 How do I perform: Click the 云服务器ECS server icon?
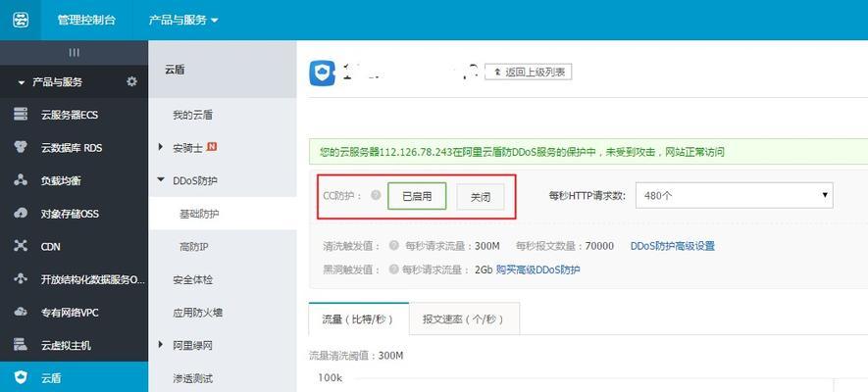[x=21, y=115]
